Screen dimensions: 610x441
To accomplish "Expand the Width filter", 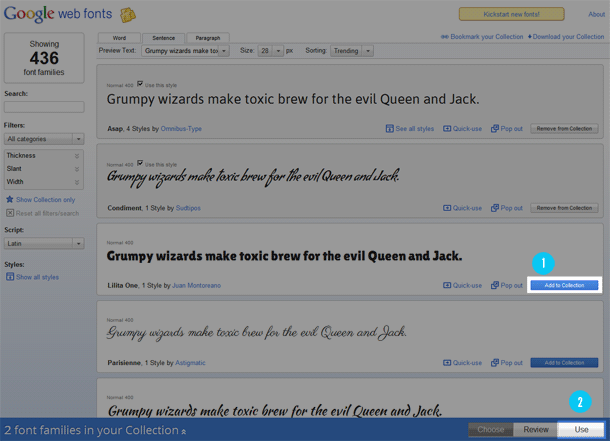I will 43,182.
